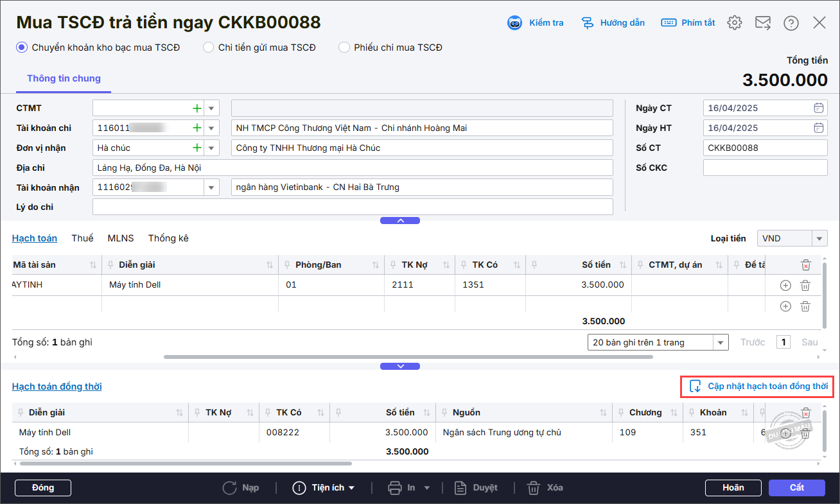
Task: Open calendar icon for Ngày CT
Action: pos(818,108)
